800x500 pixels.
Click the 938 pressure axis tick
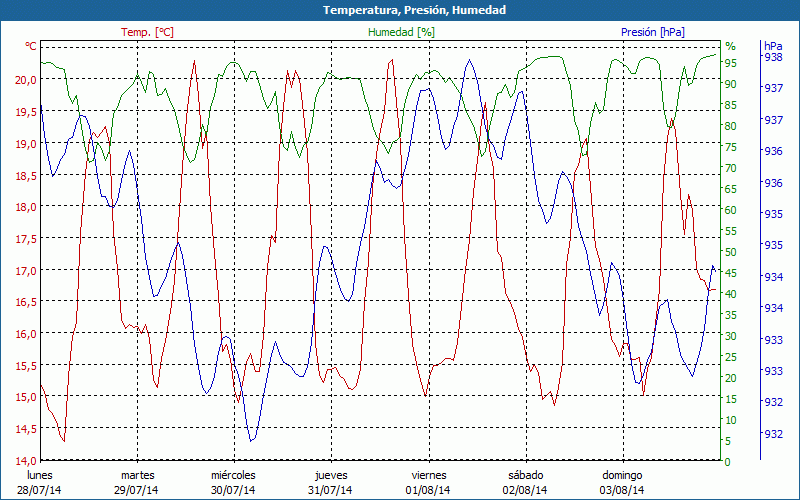click(x=773, y=58)
